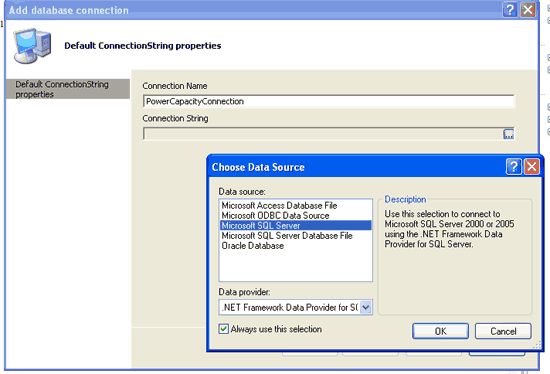This screenshot has width=550, height=374.
Task: Select Default ConnectionString properties in sidebar
Action: (68, 89)
